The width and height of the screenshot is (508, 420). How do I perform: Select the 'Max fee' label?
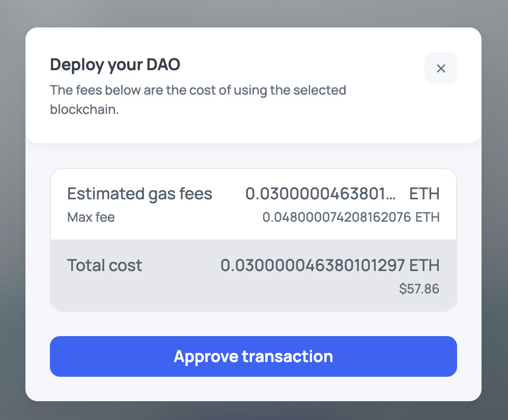pyautogui.click(x=91, y=218)
